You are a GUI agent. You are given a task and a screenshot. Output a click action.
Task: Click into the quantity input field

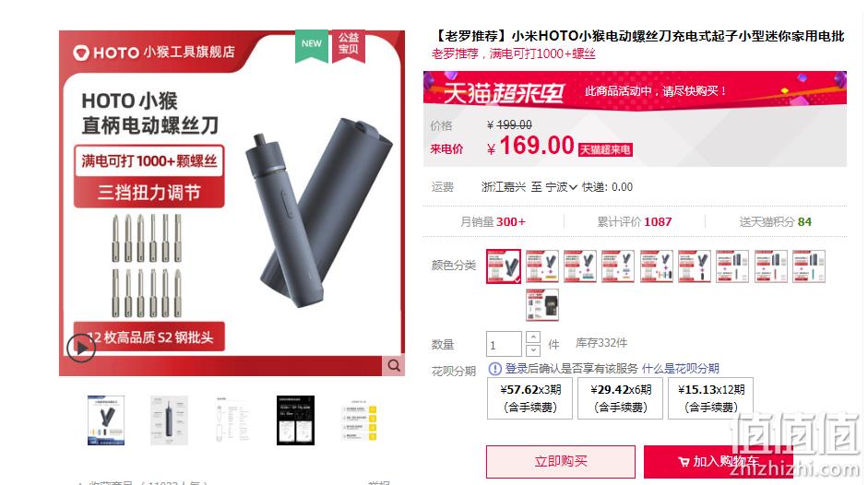(x=504, y=344)
